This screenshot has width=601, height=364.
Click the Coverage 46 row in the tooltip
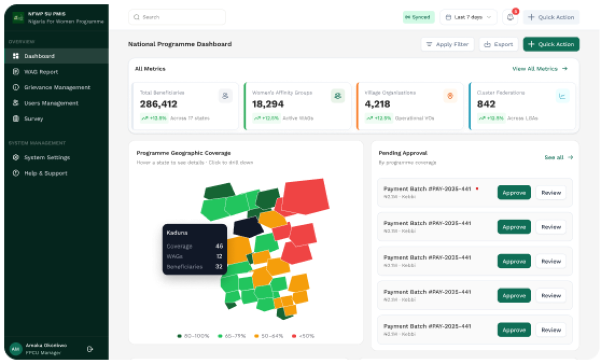[x=195, y=246]
